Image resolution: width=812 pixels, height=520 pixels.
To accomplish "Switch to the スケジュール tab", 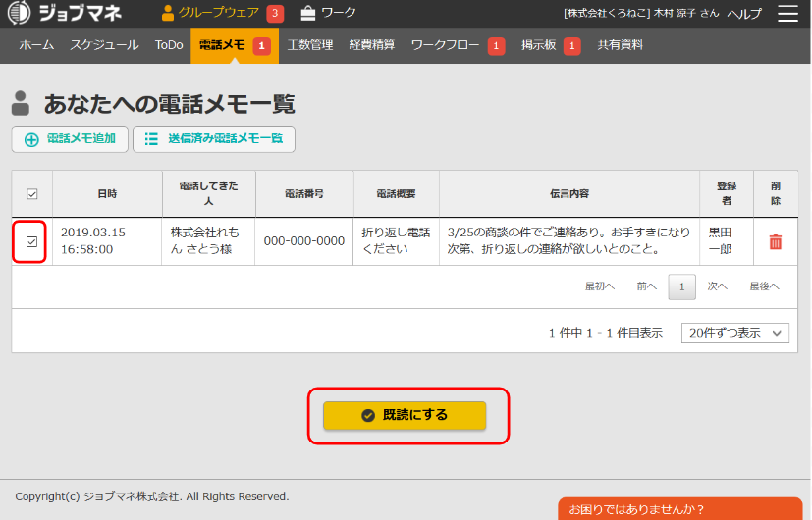I will coord(104,45).
